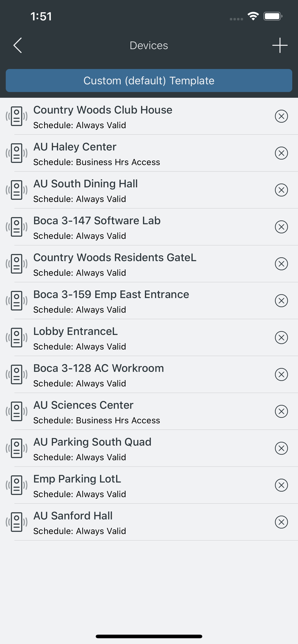The width and height of the screenshot is (298, 644).
Task: Delete AU Parking South Quad device
Action: (281, 448)
